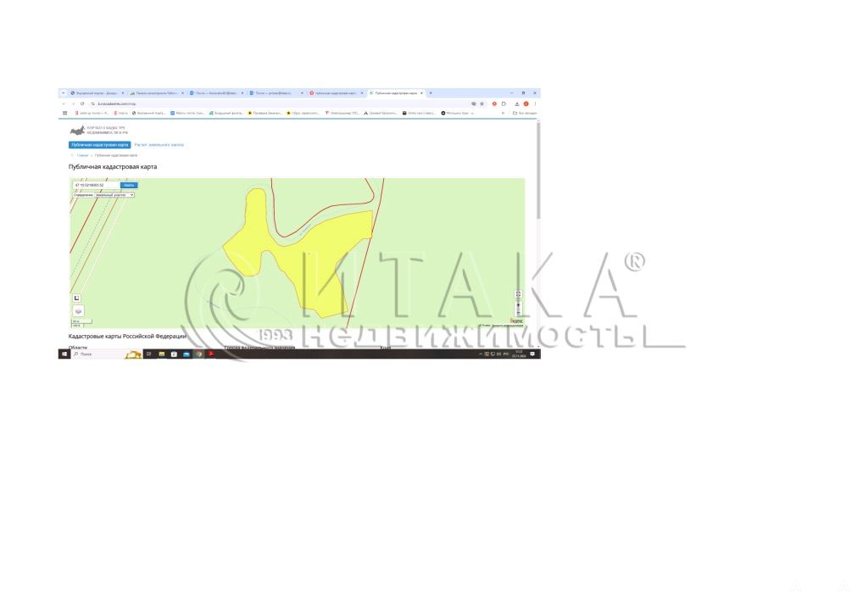Go to Главная breadcrumb link

(82, 155)
